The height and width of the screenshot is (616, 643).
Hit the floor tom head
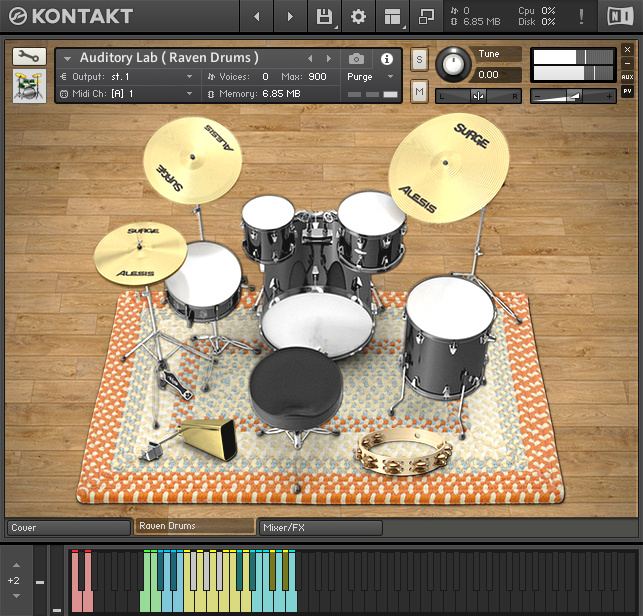click(x=450, y=308)
